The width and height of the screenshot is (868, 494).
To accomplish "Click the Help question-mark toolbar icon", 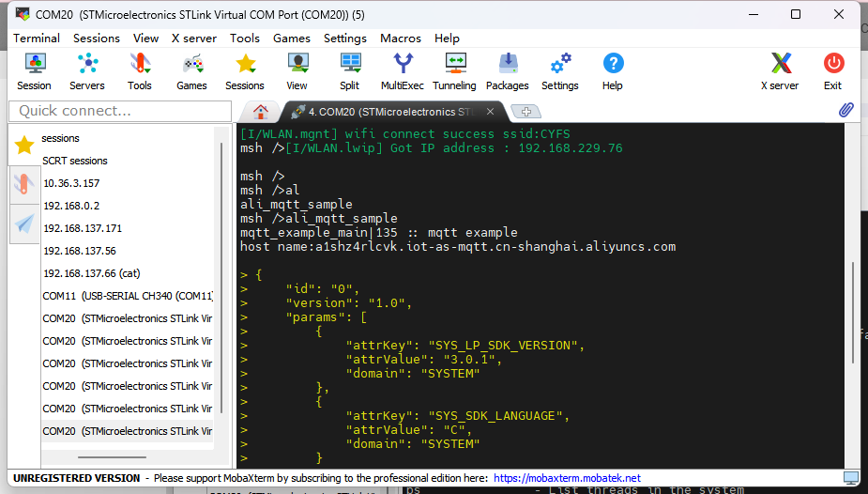I will (613, 72).
